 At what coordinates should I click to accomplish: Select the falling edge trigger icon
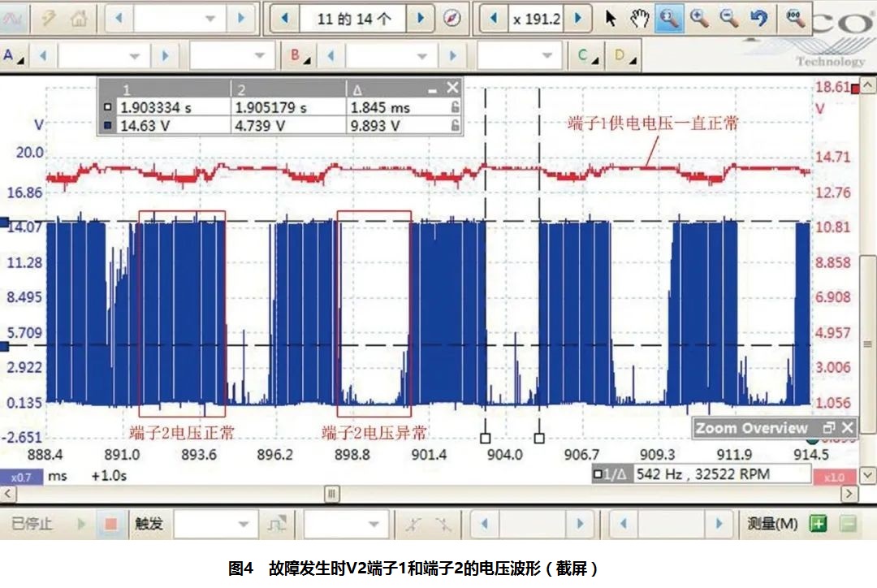pos(443,524)
